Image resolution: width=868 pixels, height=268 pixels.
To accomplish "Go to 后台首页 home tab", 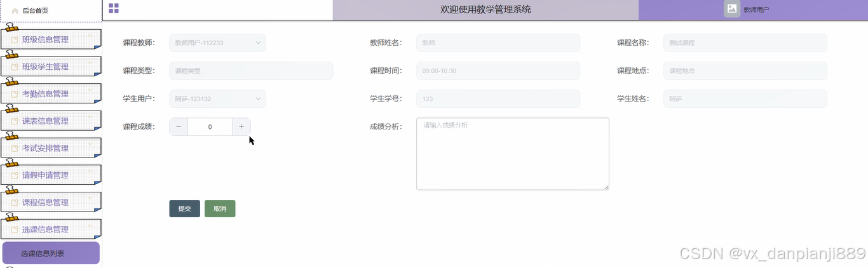I will tap(51, 11).
